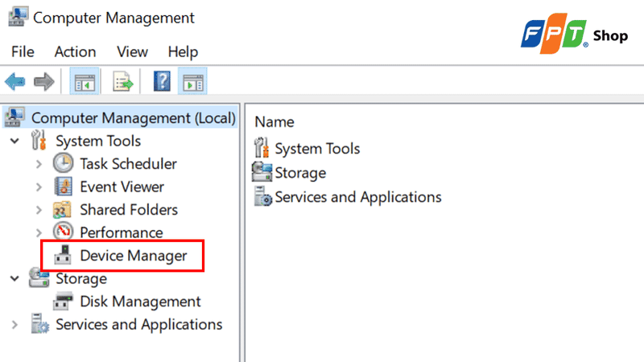This screenshot has height=362, width=644.
Task: Click the Device Manager icon in tree
Action: click(x=63, y=255)
